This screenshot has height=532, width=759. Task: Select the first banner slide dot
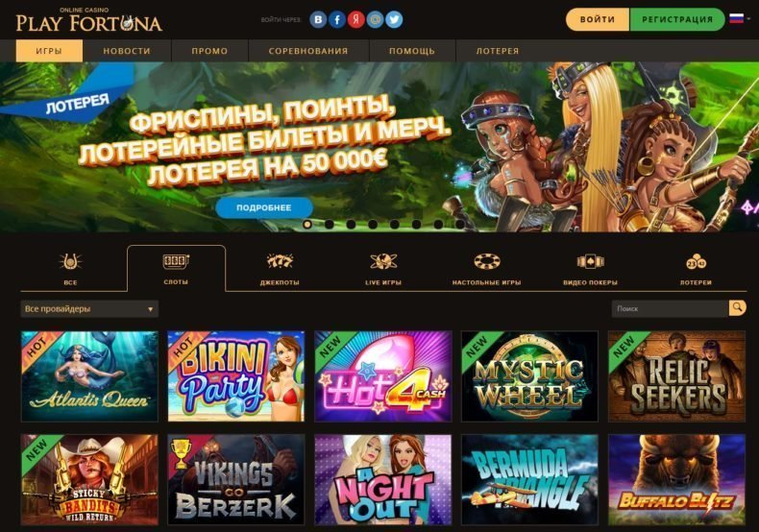(306, 224)
